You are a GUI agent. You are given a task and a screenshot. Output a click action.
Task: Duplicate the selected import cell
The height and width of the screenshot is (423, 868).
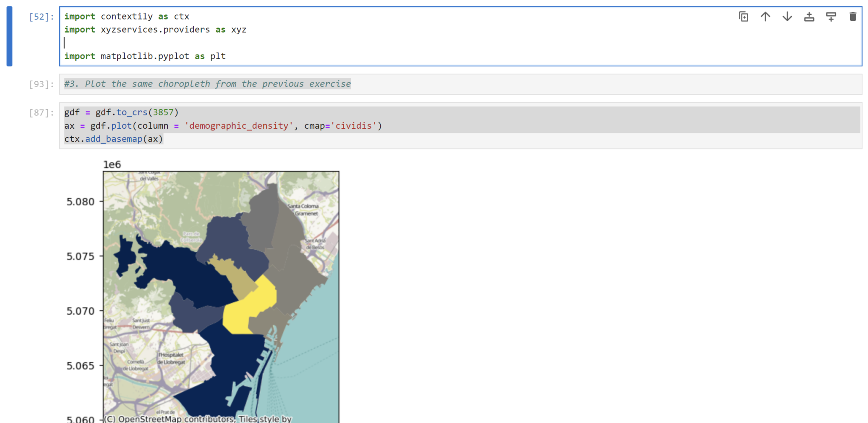(x=743, y=17)
